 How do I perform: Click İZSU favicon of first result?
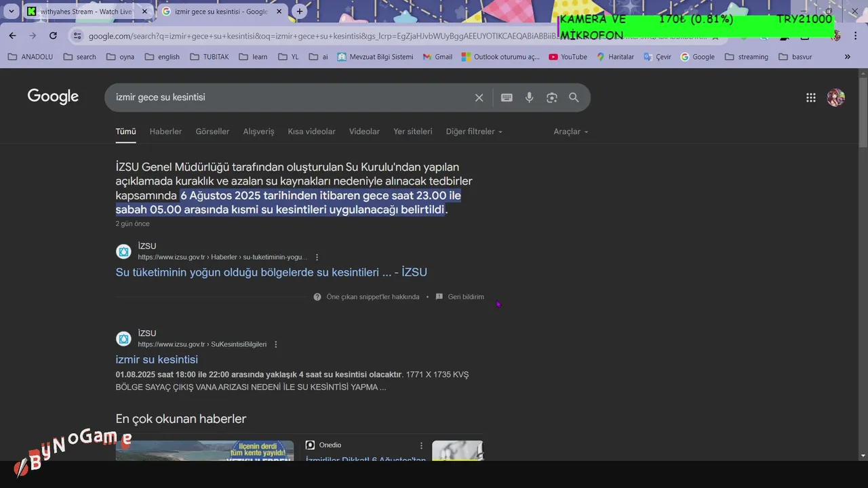pyautogui.click(x=123, y=251)
